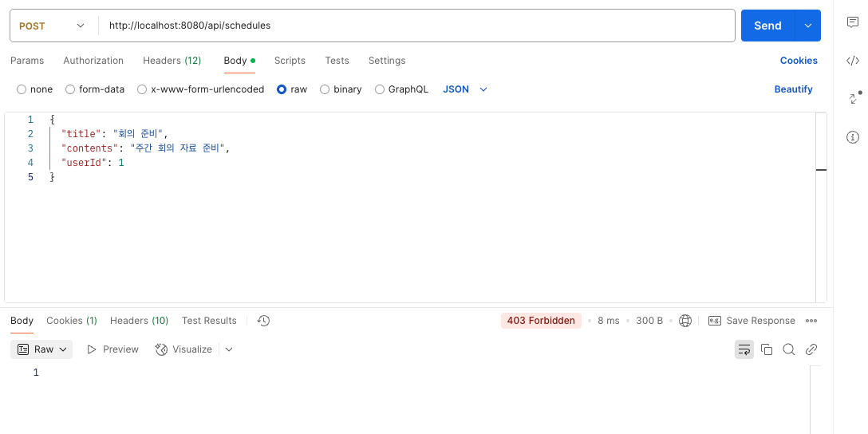The height and width of the screenshot is (434, 868).
Task: Select the request Body tab
Action: [x=239, y=61]
